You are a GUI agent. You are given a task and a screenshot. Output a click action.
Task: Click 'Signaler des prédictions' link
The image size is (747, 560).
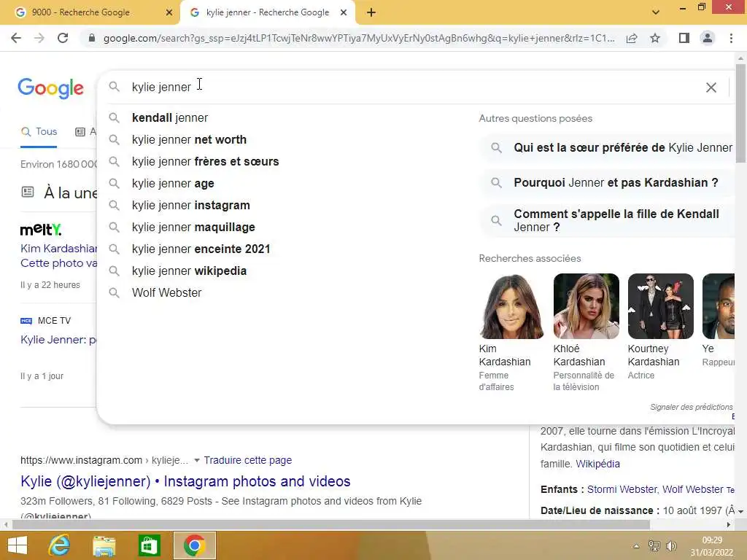point(692,407)
